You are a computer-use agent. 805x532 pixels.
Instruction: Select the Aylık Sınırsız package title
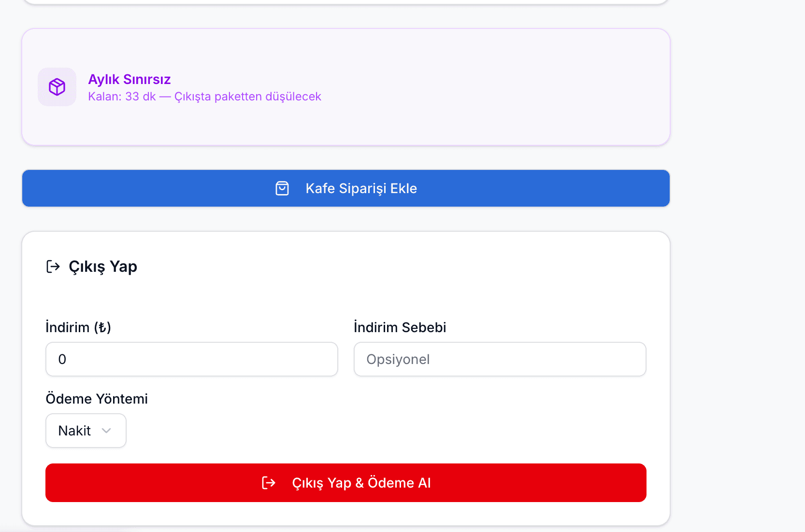129,79
